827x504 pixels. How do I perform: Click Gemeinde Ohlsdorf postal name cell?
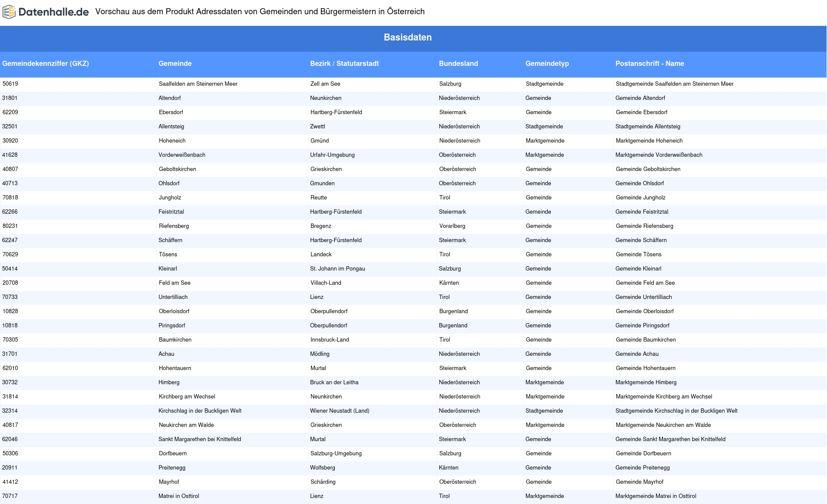(x=720, y=184)
